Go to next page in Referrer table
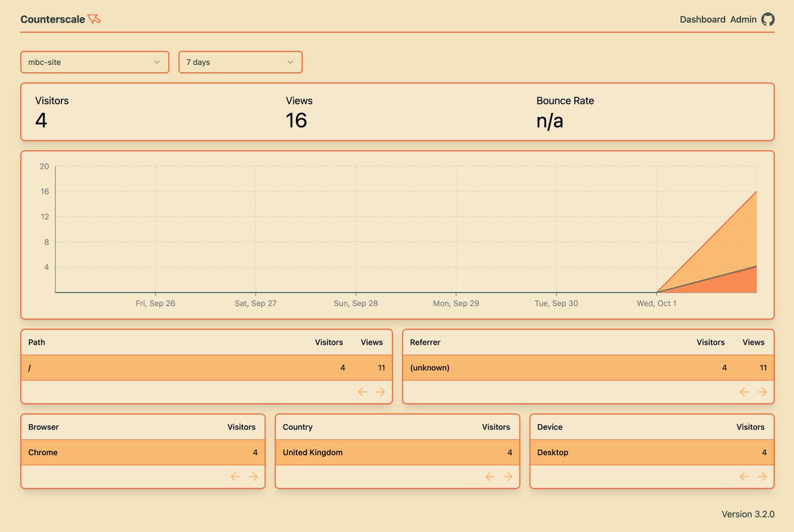The image size is (794, 532). pyautogui.click(x=762, y=392)
